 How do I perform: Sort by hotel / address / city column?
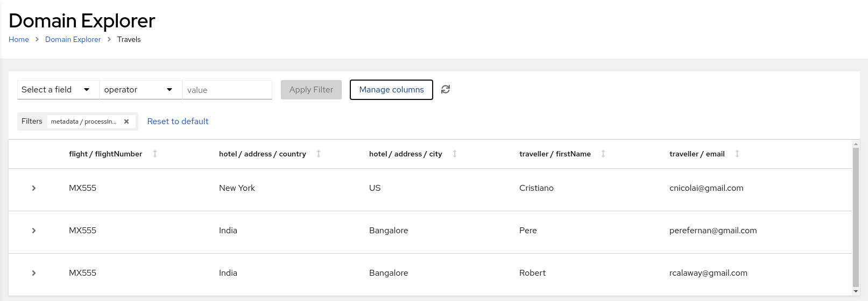(x=455, y=154)
